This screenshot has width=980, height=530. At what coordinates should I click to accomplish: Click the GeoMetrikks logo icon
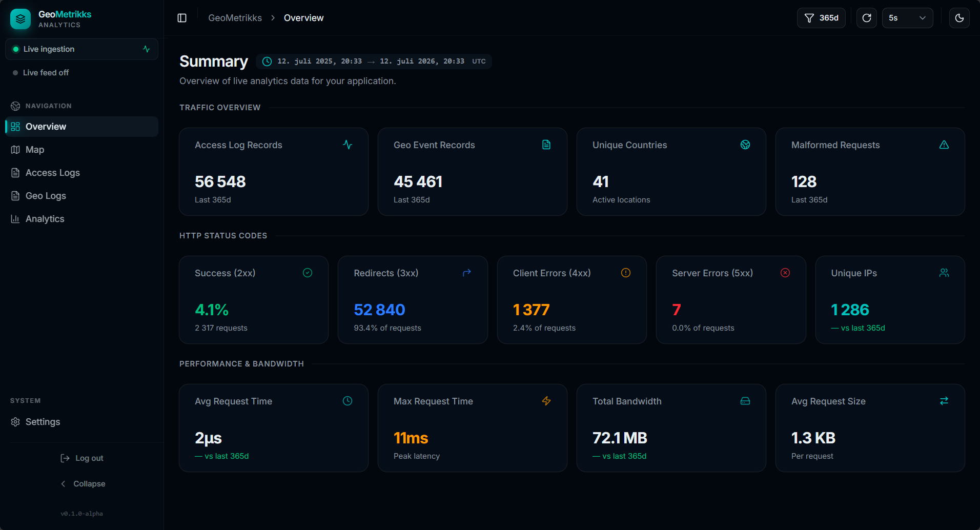[x=21, y=19]
